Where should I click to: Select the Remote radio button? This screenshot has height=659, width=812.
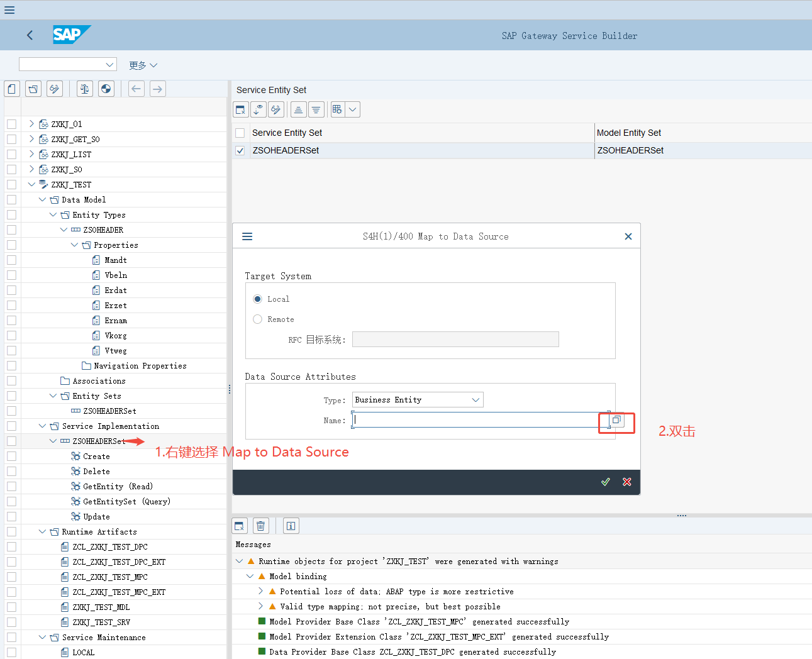pos(257,319)
